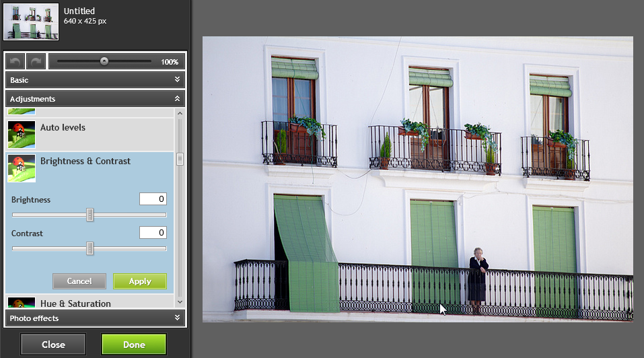The width and height of the screenshot is (644, 358).
Task: Click the adjustments list scroll up arrow
Action: click(x=180, y=113)
